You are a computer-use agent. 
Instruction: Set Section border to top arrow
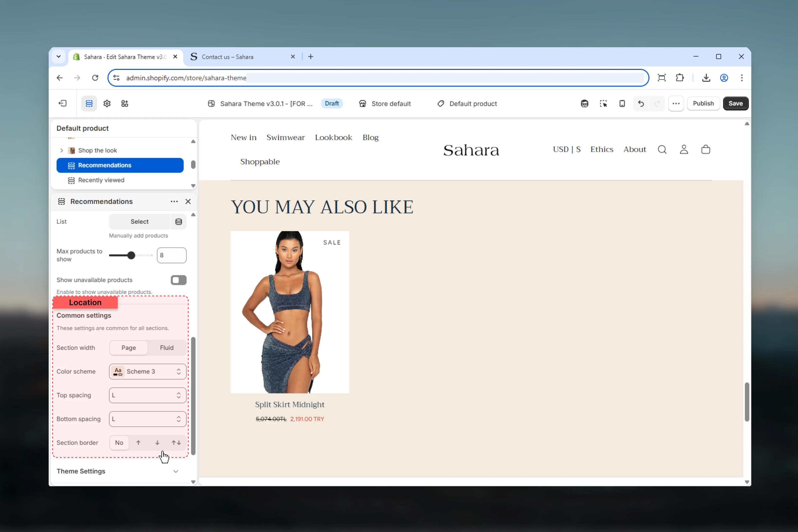point(138,443)
